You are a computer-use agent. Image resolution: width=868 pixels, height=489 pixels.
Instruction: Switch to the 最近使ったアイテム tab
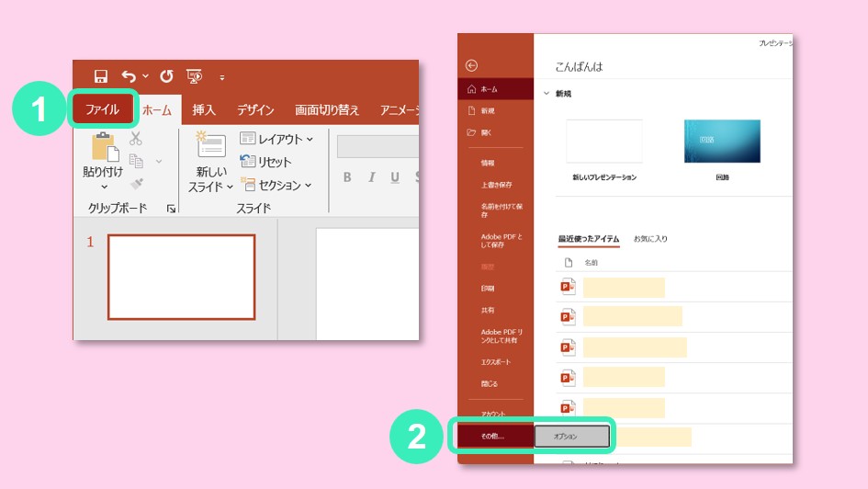coord(589,239)
